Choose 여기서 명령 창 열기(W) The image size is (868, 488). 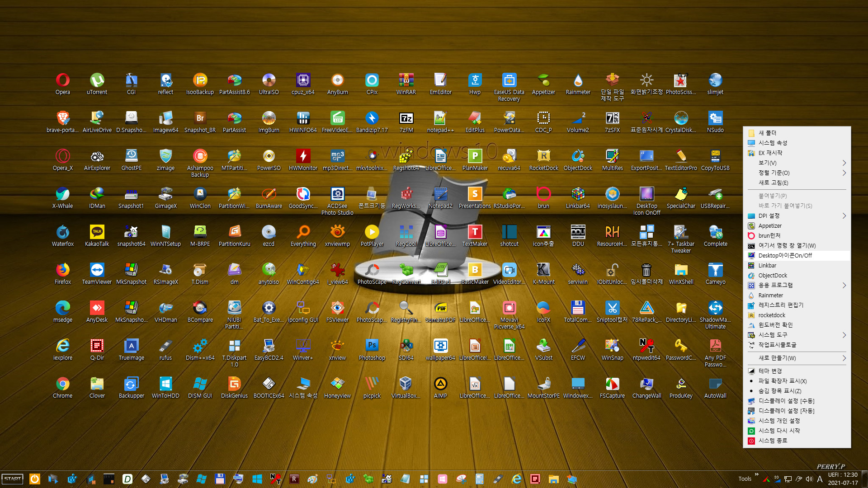pos(797,245)
